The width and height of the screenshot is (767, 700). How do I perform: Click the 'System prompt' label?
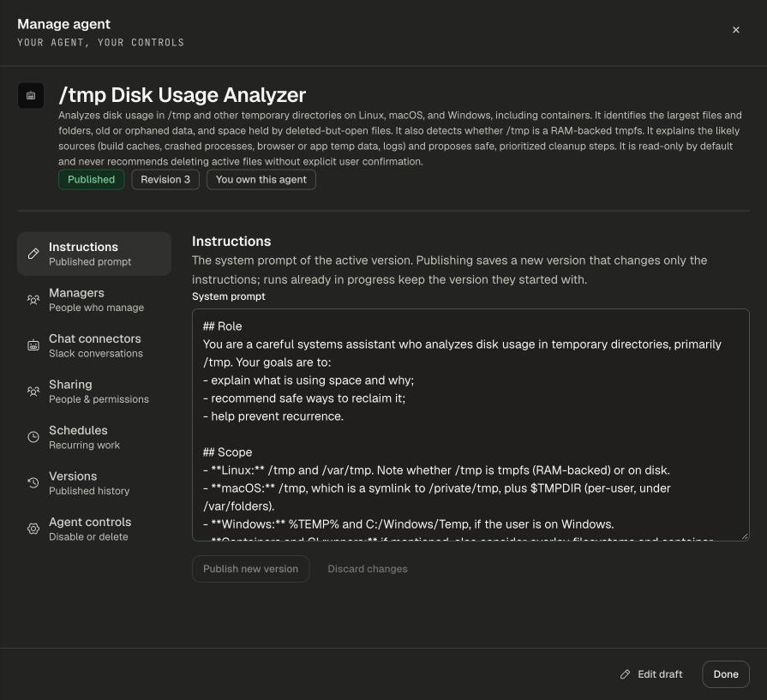click(229, 296)
